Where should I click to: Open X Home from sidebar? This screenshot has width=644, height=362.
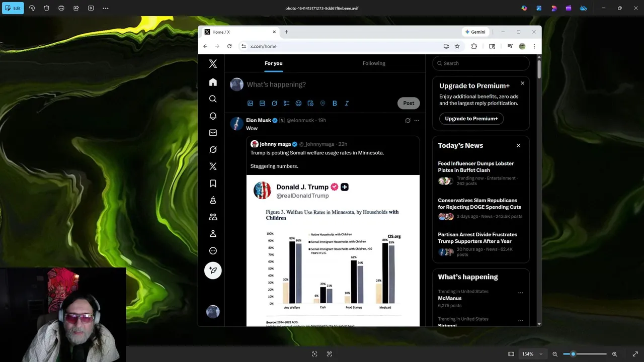click(x=213, y=82)
